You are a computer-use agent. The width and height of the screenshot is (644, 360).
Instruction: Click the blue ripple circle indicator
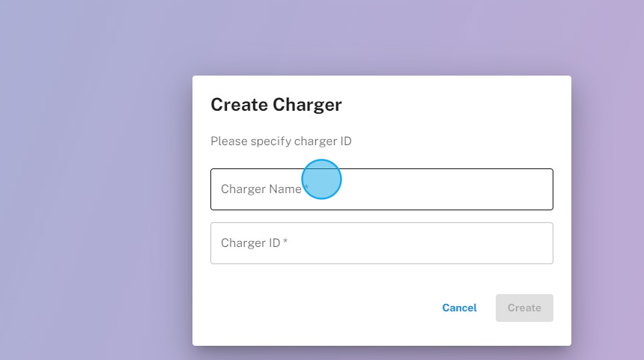[322, 180]
